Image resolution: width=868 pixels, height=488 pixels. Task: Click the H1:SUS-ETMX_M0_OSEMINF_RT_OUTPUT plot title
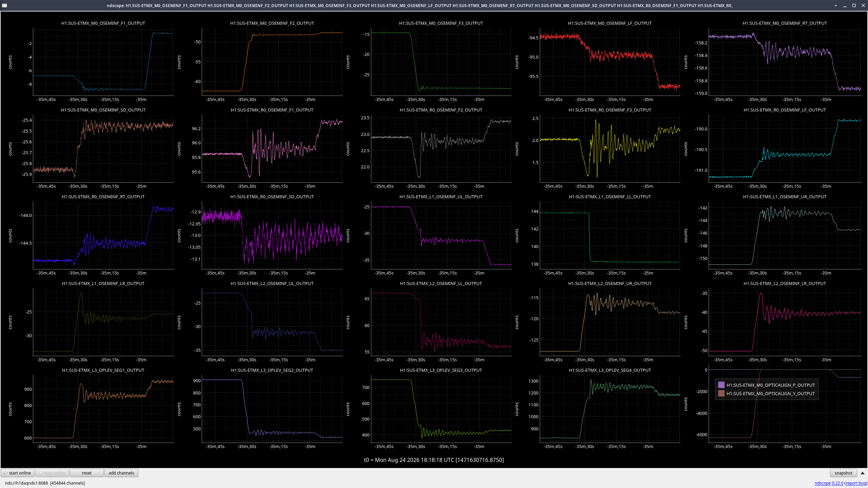pos(785,23)
